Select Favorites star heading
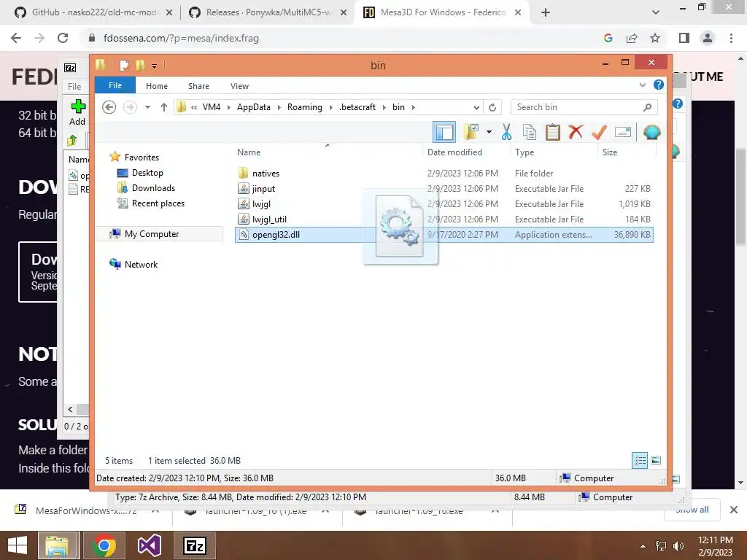The image size is (747, 560). click(x=142, y=157)
